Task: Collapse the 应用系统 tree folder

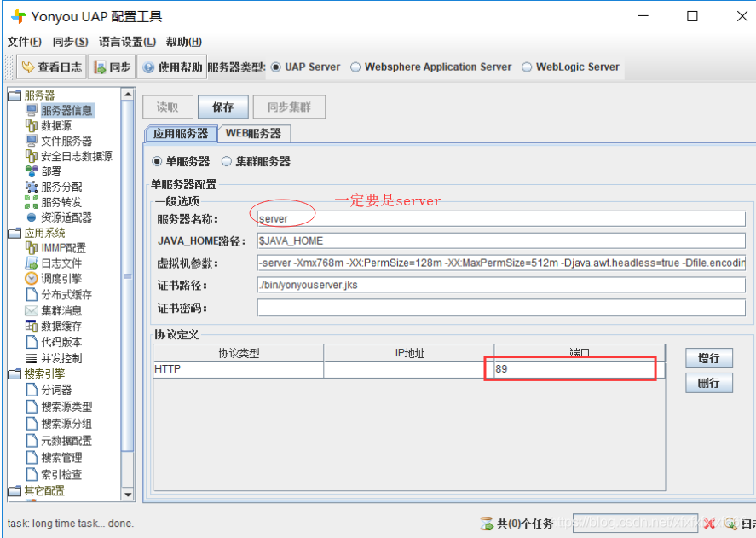Action: (x=14, y=233)
